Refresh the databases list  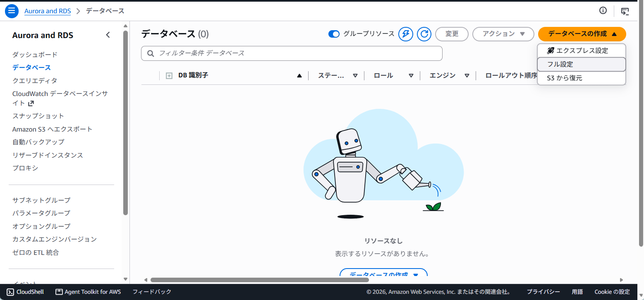click(x=424, y=34)
